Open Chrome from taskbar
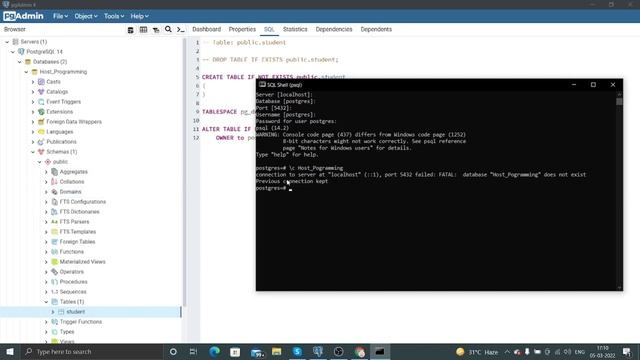640x360 pixels. [360, 351]
